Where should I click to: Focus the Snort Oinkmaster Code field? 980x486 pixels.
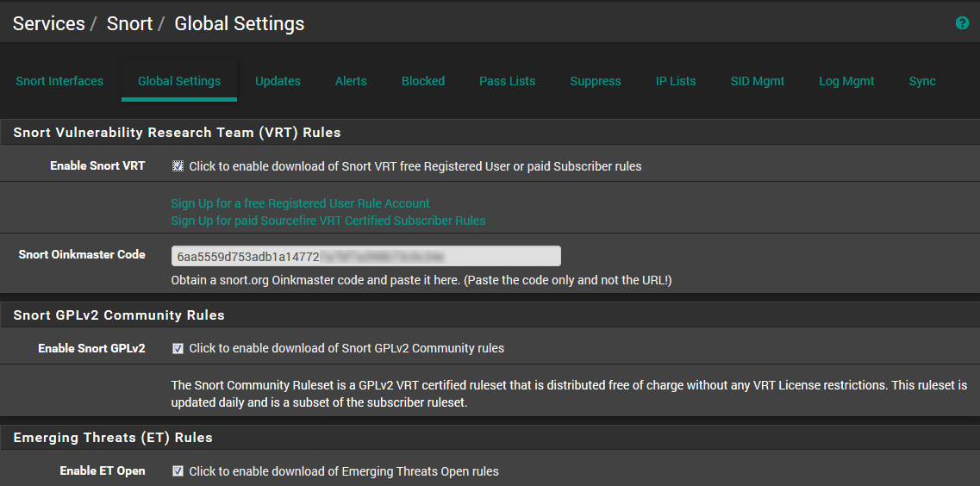(x=366, y=256)
